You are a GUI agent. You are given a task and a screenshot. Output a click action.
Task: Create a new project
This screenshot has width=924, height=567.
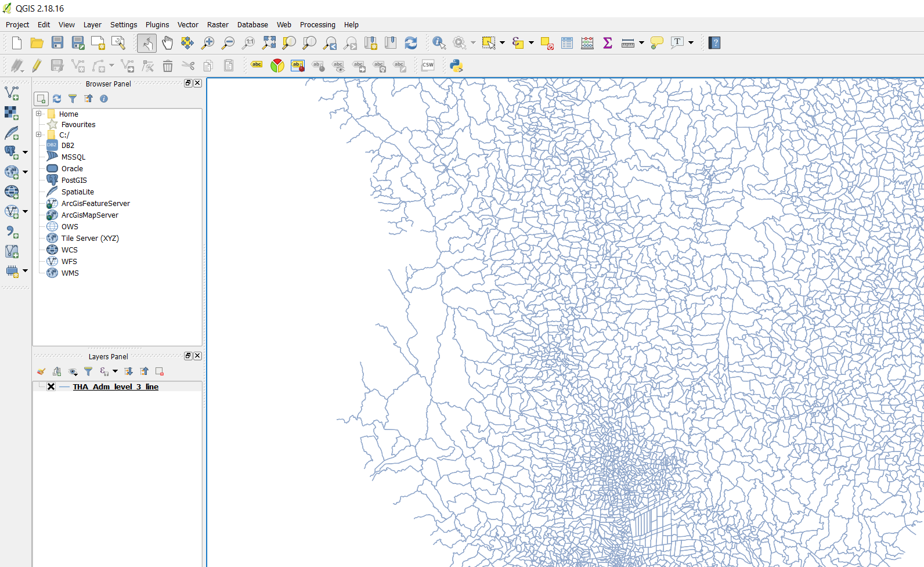(x=17, y=43)
